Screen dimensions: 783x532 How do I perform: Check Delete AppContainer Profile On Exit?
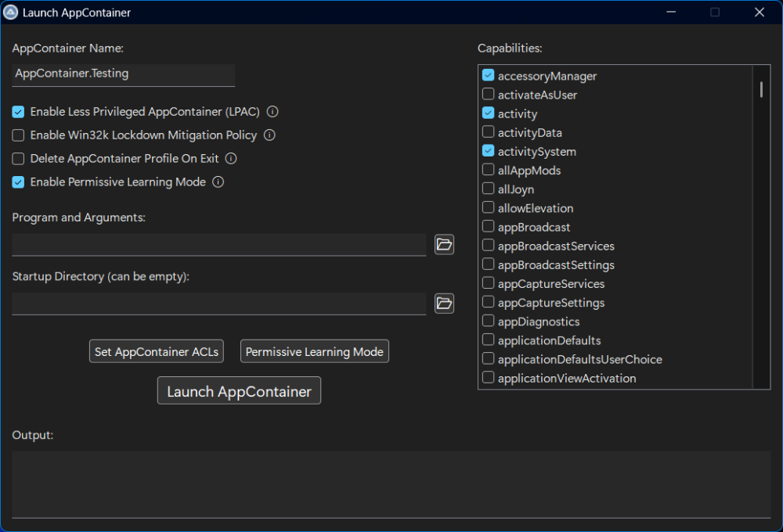(19, 159)
